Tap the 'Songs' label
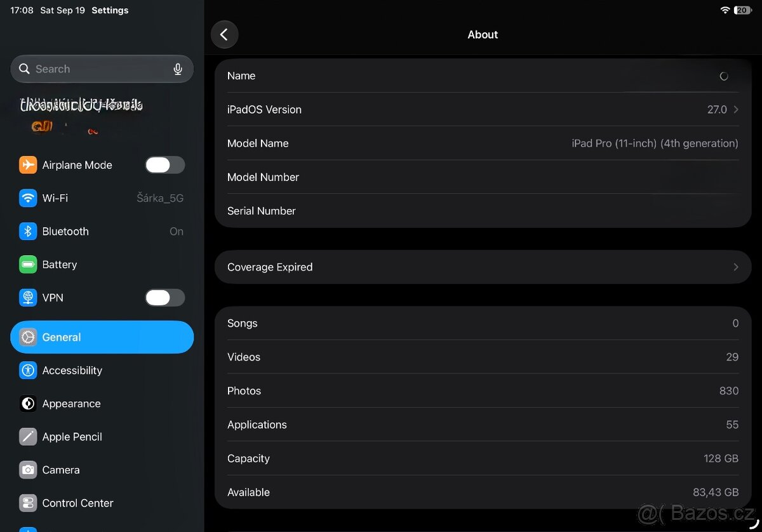The height and width of the screenshot is (532, 762). click(243, 323)
